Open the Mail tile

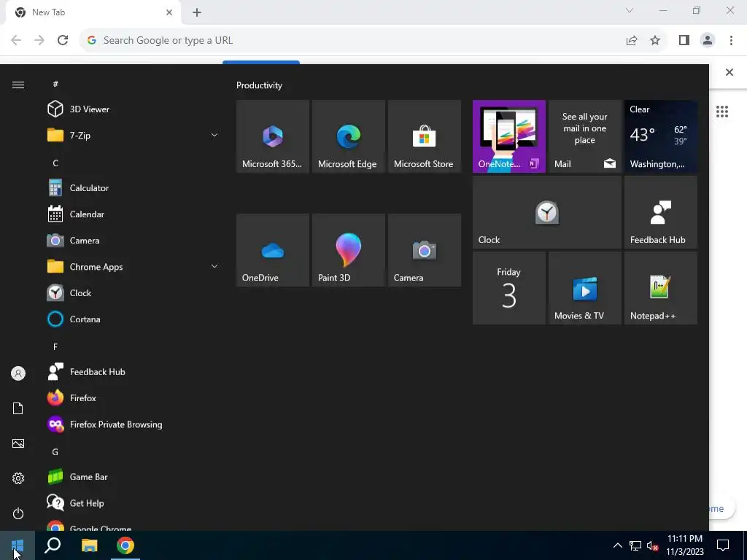coord(585,136)
